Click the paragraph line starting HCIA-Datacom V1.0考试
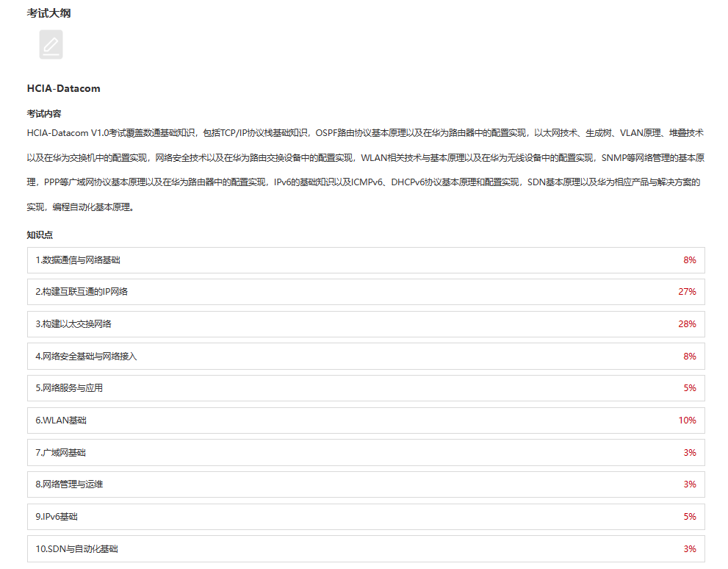The image size is (728, 569). point(365,133)
